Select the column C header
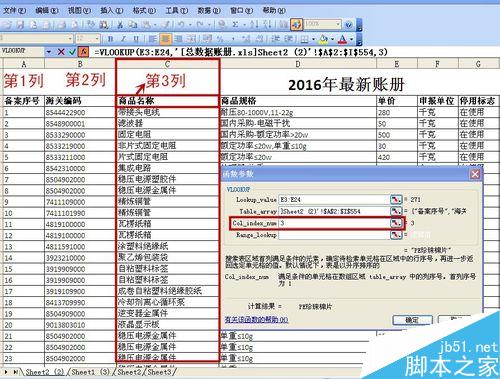 167,64
